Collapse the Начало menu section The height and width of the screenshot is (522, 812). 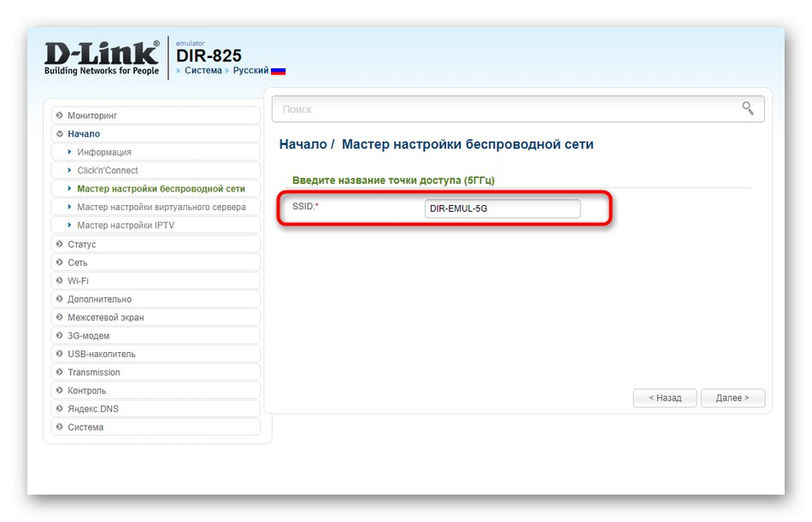(x=156, y=133)
